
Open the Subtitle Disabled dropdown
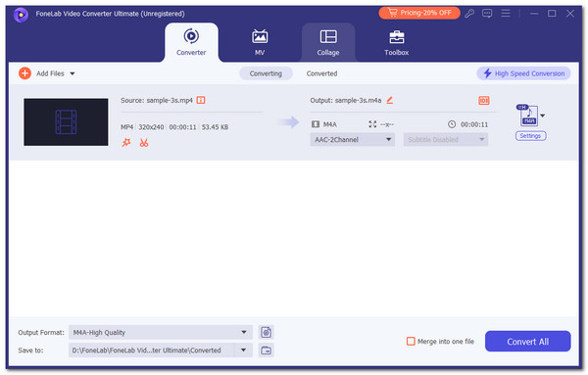tap(446, 139)
